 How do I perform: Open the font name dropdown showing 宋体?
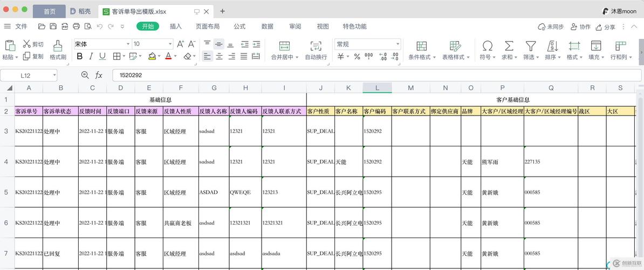[128, 44]
